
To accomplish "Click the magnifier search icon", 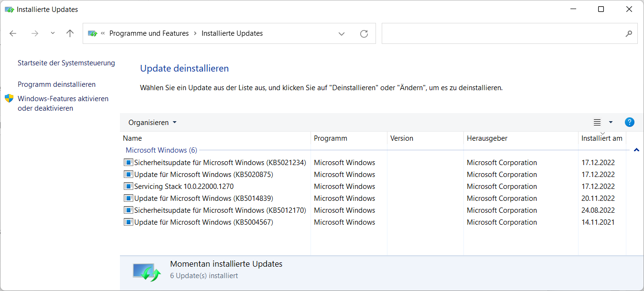I will point(629,34).
